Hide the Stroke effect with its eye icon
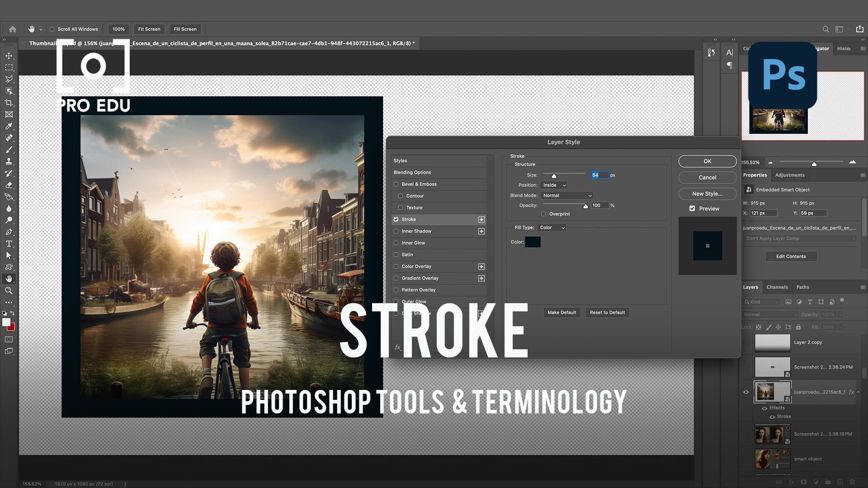This screenshot has width=868, height=488. (772, 417)
